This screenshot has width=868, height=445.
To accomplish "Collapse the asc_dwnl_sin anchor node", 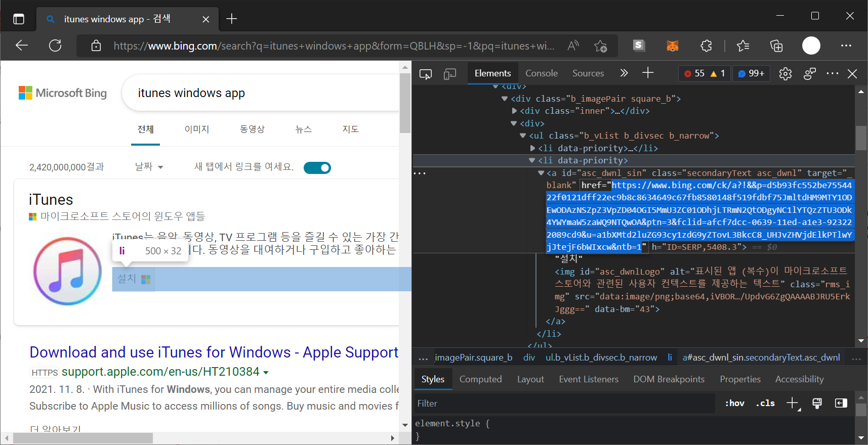I will [541, 173].
